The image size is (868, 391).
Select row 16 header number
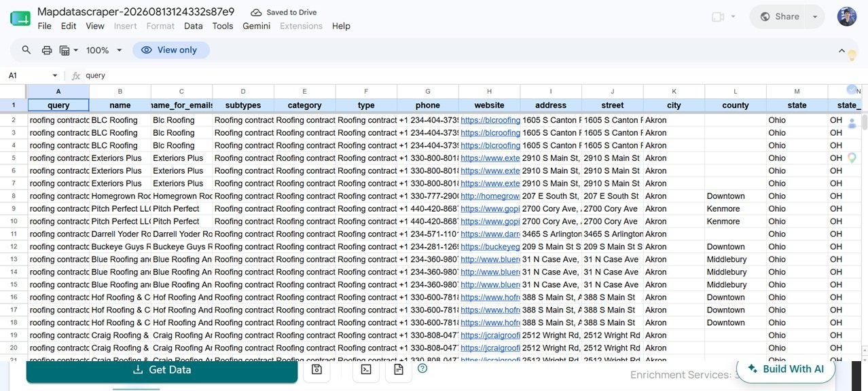[14, 297]
